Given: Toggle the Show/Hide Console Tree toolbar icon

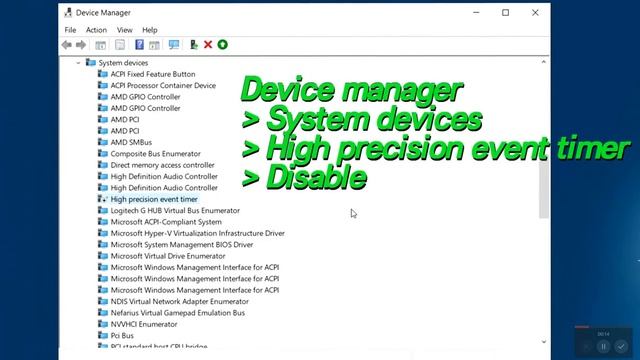Looking at the screenshot, I should click(100, 45).
